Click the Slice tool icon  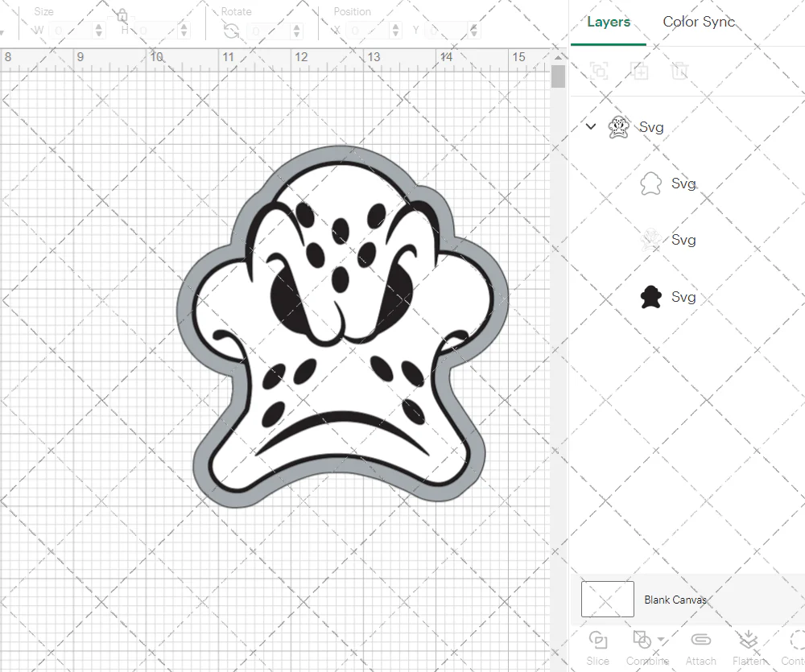[597, 641]
